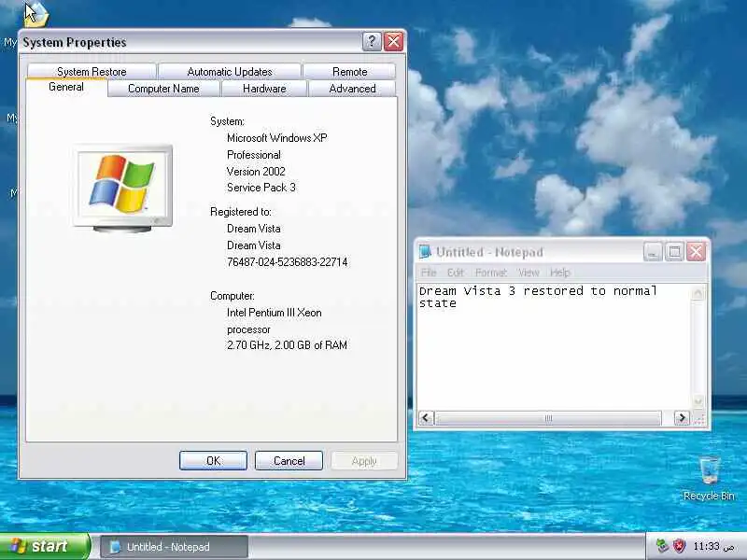
Task: Close the Untitled - Notepad window
Action: coord(696,251)
